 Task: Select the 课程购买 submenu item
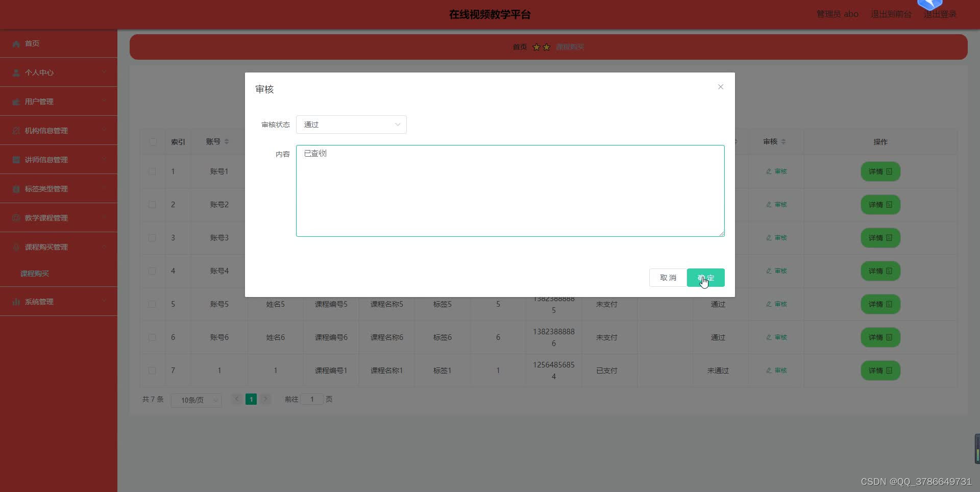(59, 274)
